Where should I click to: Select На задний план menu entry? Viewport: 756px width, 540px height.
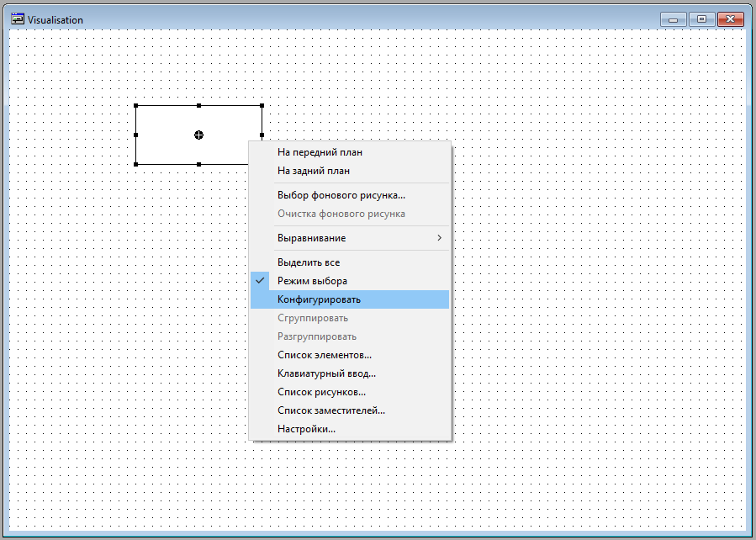(313, 171)
